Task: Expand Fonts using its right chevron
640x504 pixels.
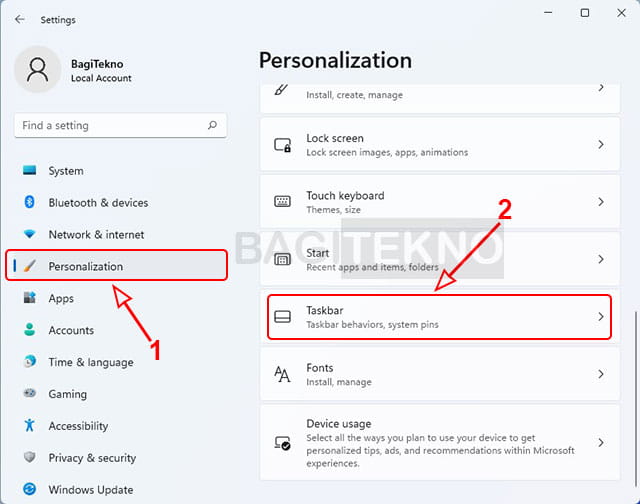Action: (601, 374)
